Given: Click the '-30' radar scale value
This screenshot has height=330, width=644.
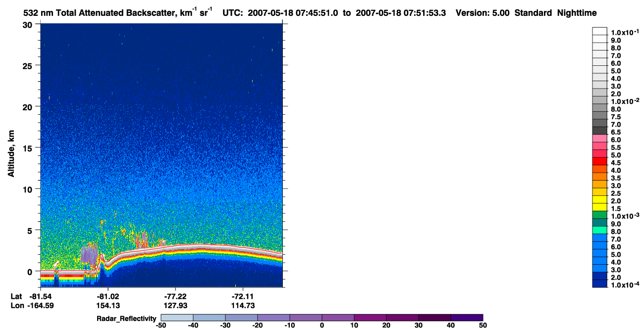Looking at the screenshot, I should (225, 325).
